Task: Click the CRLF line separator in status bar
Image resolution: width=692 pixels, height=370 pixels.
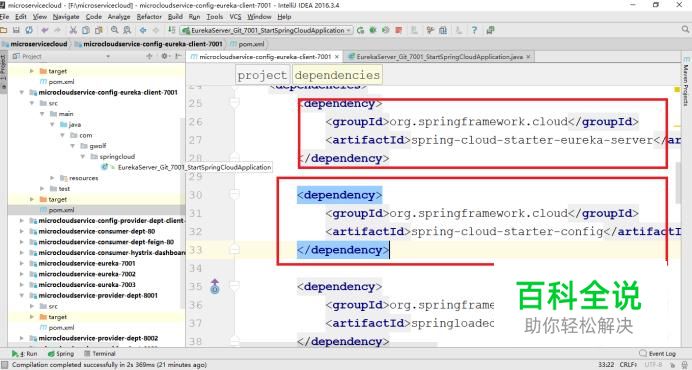Action: [x=628, y=365]
